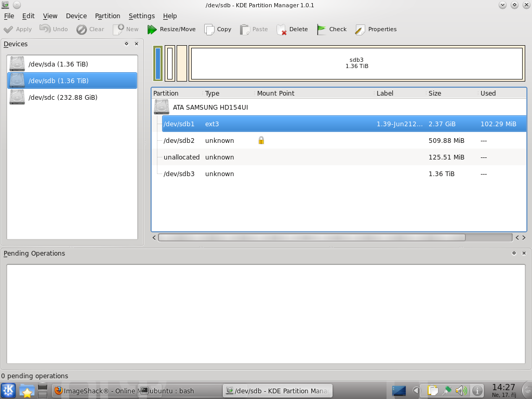Open the Device menu
The height and width of the screenshot is (399, 532).
76,16
